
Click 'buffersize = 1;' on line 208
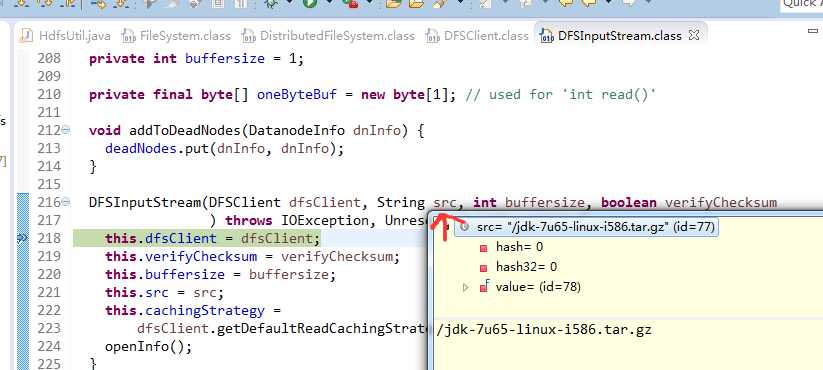point(244,59)
